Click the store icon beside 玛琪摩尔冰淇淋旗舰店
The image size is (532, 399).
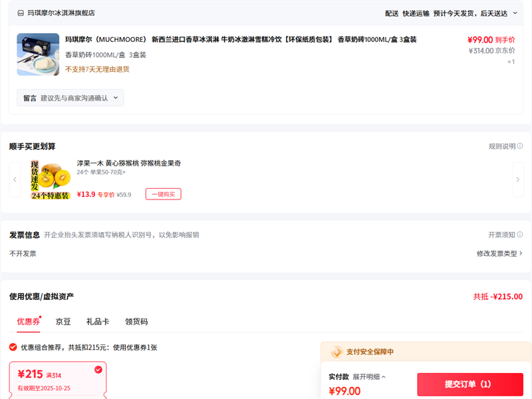coord(21,13)
